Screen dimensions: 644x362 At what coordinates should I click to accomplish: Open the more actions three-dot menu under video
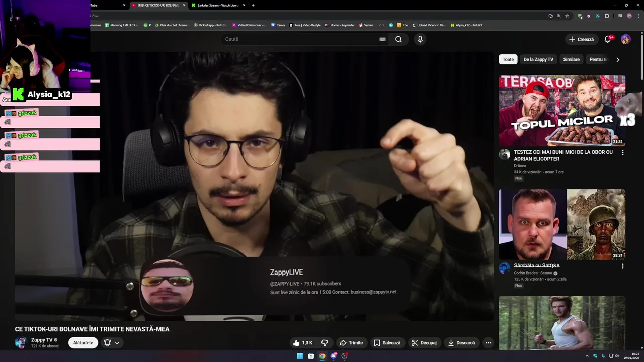coord(488,343)
